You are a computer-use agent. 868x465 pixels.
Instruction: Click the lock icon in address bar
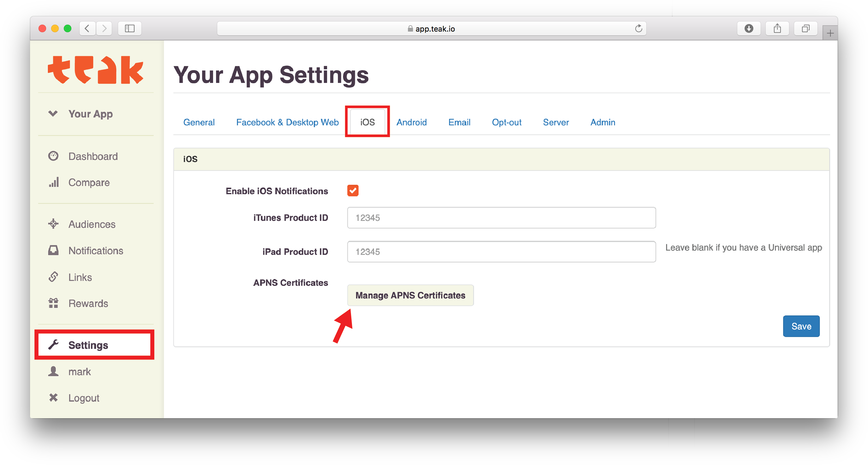(x=410, y=29)
